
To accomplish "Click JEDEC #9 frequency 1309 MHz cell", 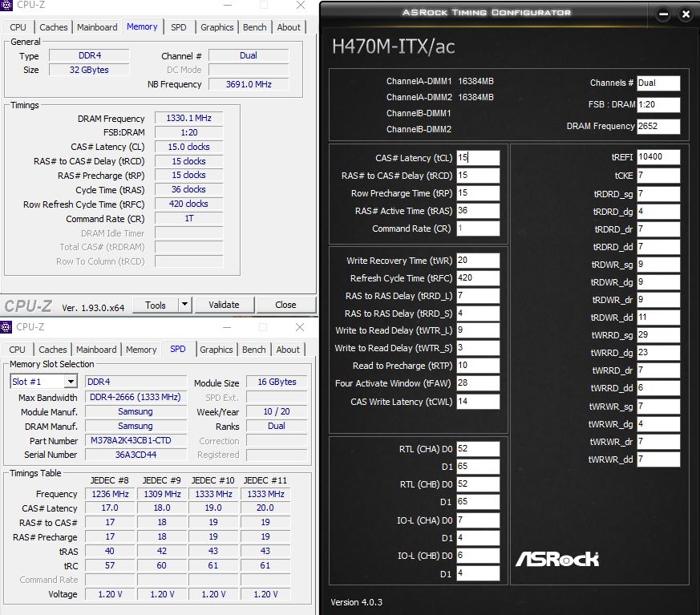I will point(162,494).
